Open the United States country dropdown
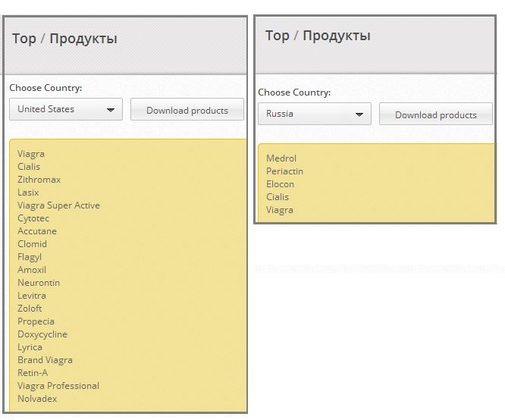The height and width of the screenshot is (420, 505). pos(66,109)
